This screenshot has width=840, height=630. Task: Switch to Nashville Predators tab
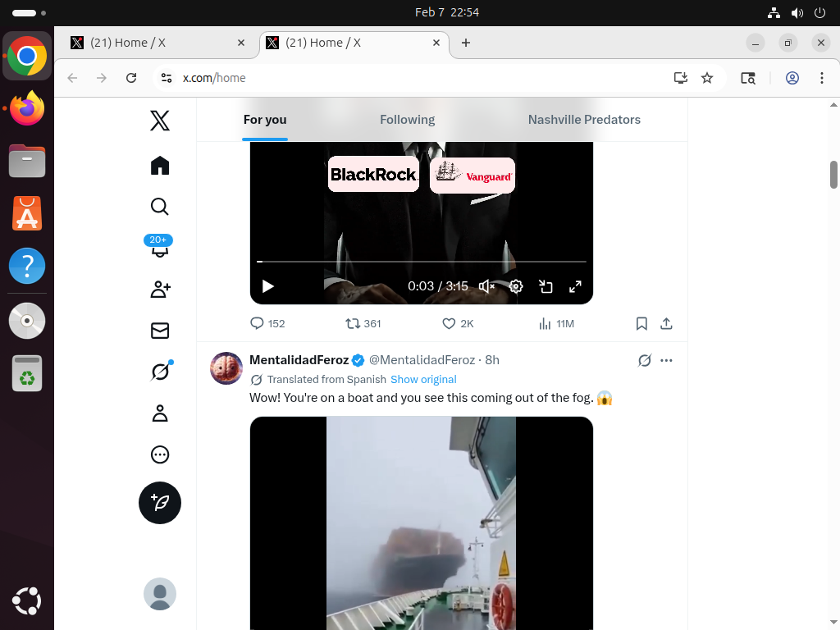pos(584,120)
